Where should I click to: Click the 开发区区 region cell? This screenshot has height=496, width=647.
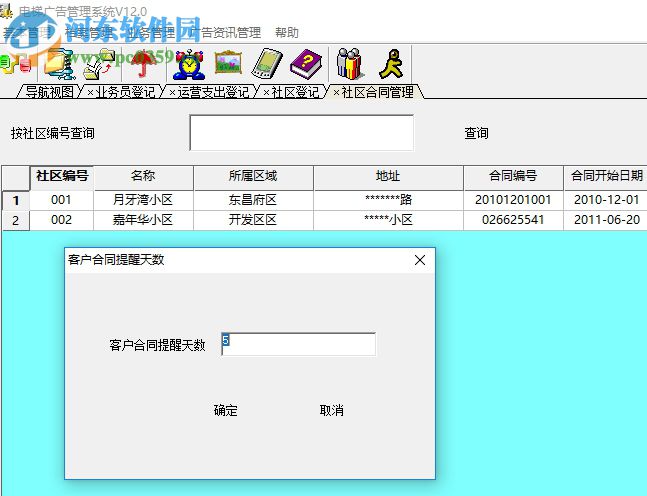(253, 220)
